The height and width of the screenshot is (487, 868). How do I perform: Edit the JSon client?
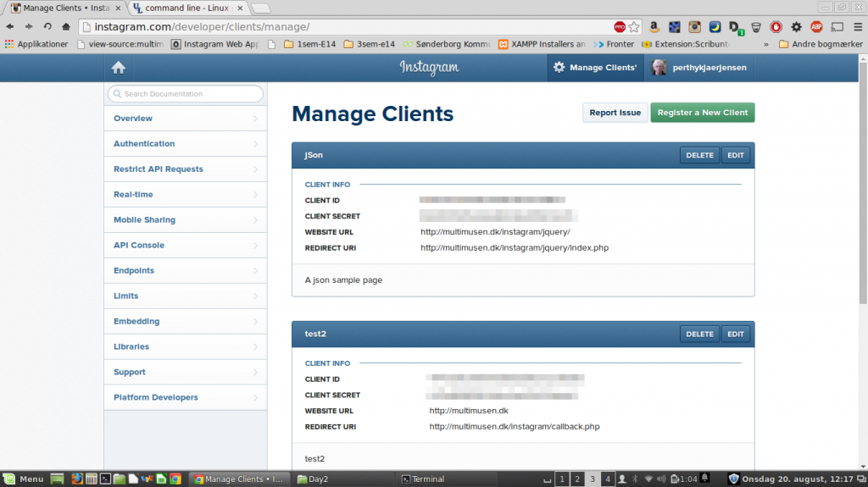tap(736, 156)
